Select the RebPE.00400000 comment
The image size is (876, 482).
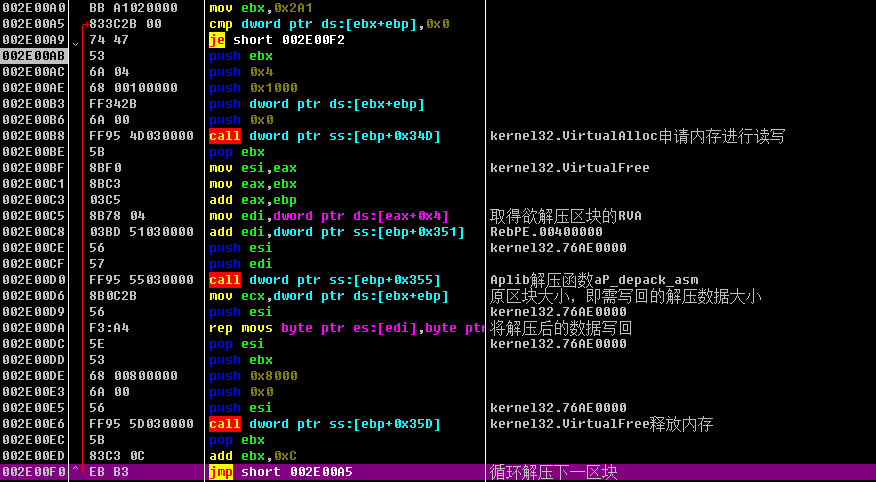click(x=546, y=232)
